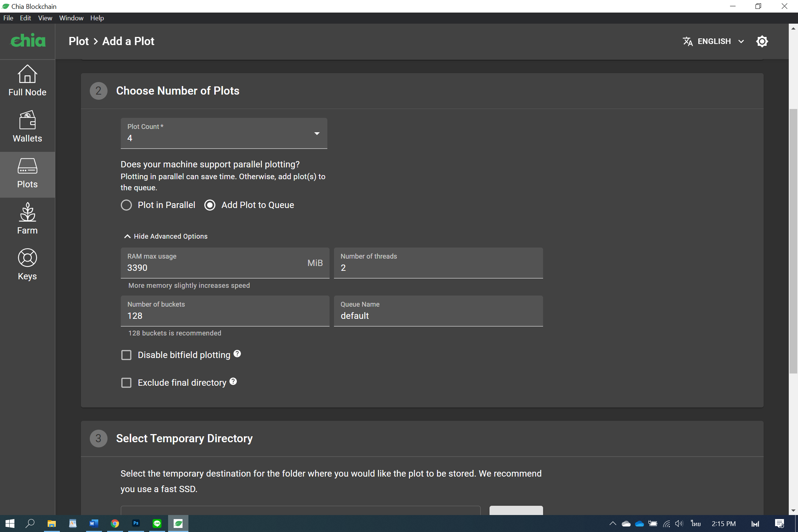Viewport: 798px width, 532px height.
Task: Open Photoshop from taskbar
Action: 136,524
